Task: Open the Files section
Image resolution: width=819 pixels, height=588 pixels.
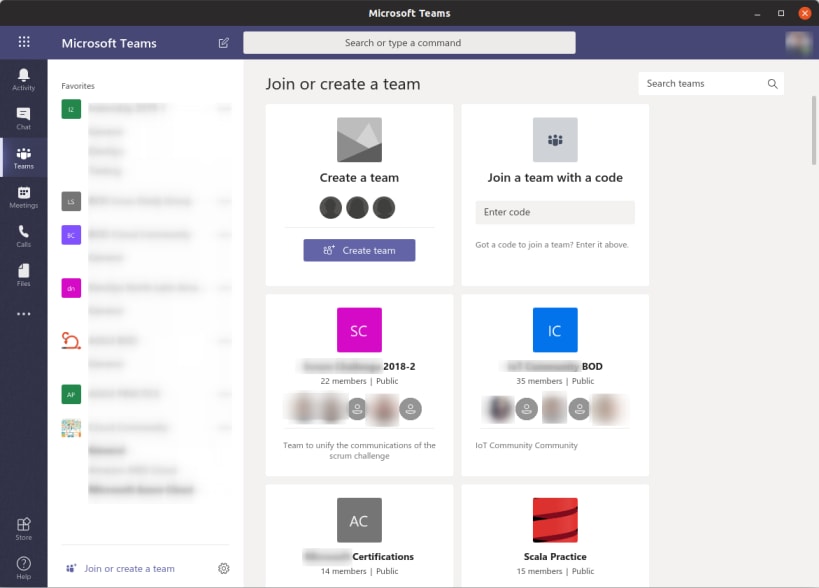Action: 24,275
